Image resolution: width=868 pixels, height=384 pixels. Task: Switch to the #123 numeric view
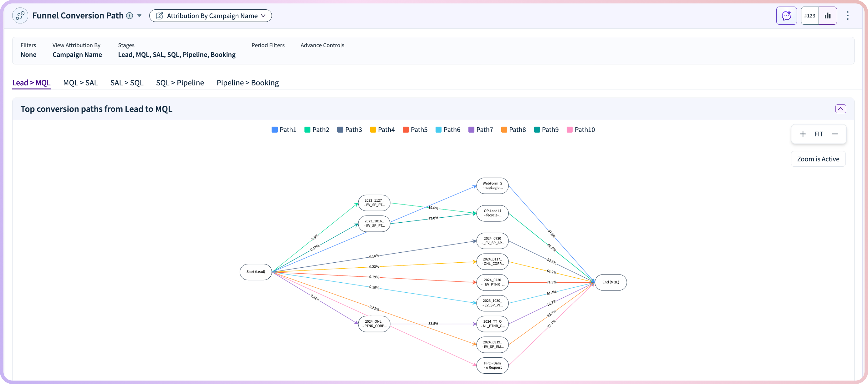[809, 16]
